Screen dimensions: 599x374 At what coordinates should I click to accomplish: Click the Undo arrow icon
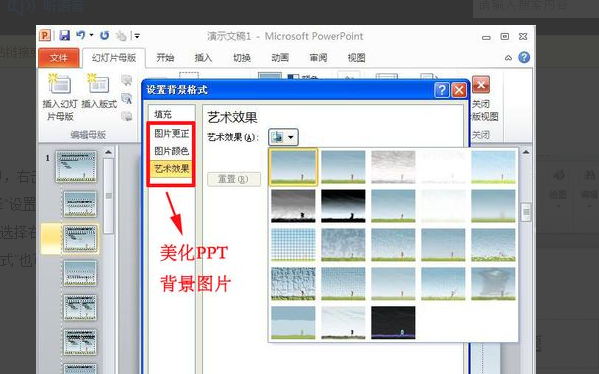(x=81, y=35)
